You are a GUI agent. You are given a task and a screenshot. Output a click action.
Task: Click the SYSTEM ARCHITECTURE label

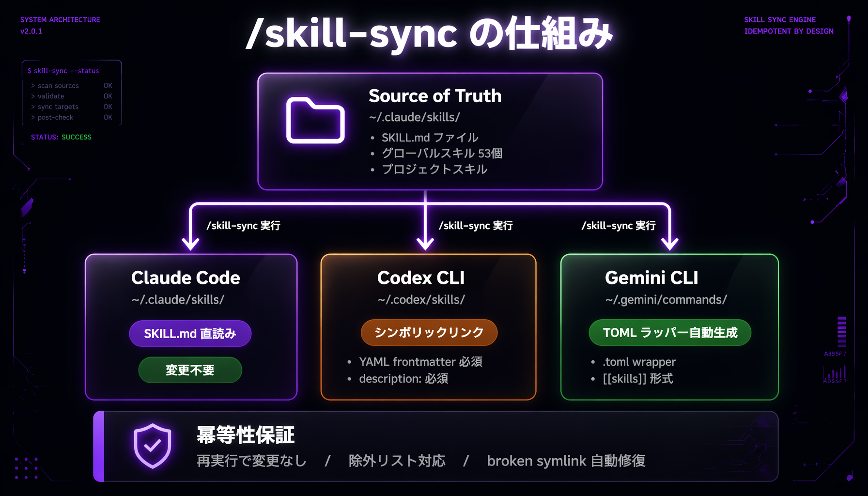(x=60, y=20)
